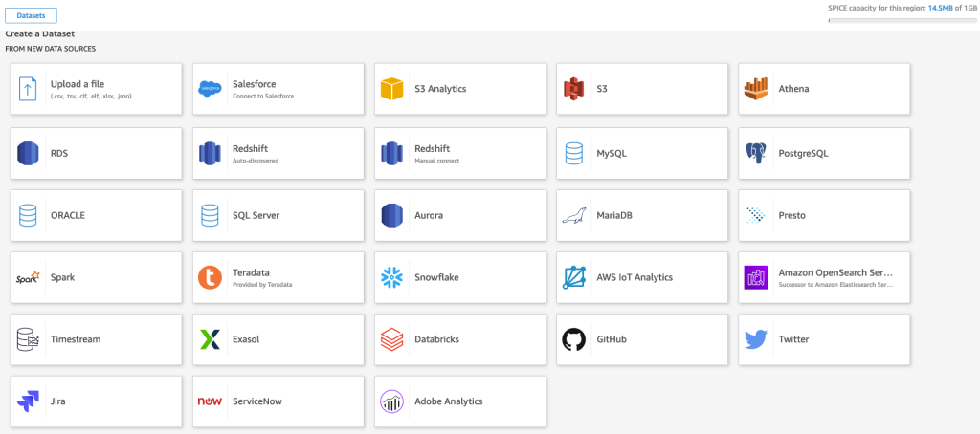Pick the 'Twitter' card label
980x434 pixels.
[793, 339]
